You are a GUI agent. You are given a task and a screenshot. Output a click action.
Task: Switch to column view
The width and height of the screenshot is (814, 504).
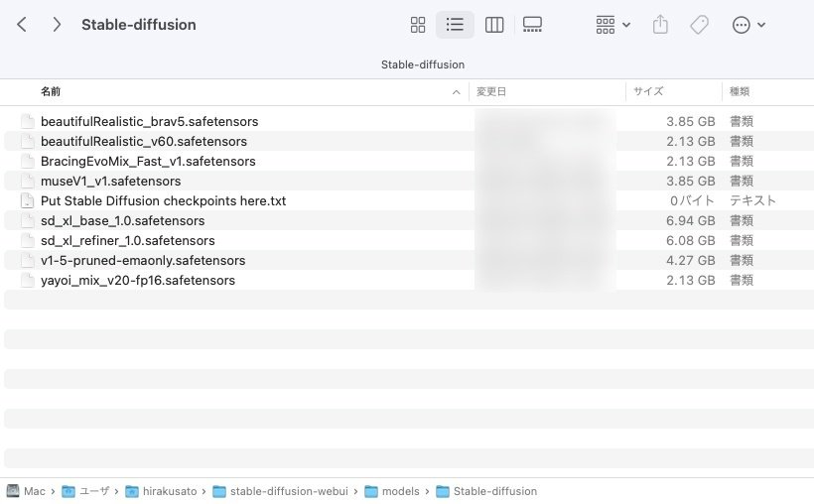click(493, 25)
